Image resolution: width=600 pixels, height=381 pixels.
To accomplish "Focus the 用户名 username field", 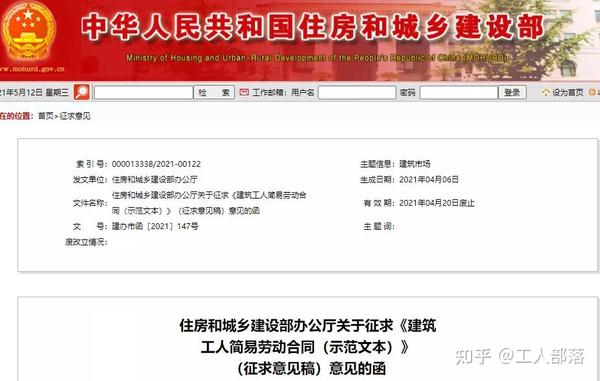I will pos(357,92).
